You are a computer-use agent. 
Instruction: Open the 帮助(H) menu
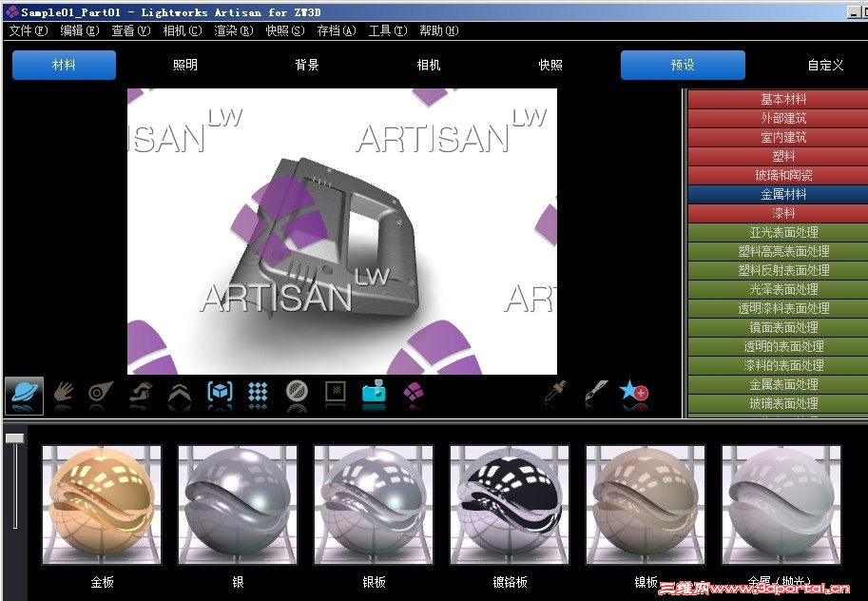(x=439, y=30)
